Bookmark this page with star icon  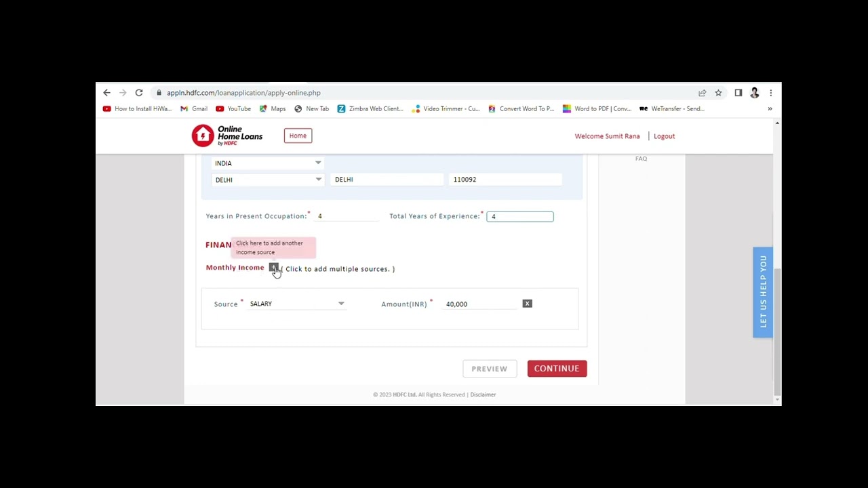click(718, 93)
